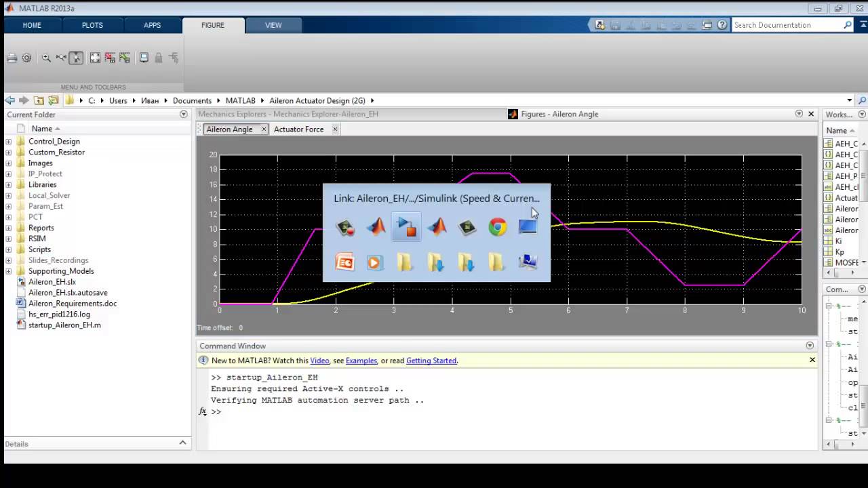This screenshot has height=488, width=868.
Task: Open Command Window actions dropdown
Action: pos(810,346)
